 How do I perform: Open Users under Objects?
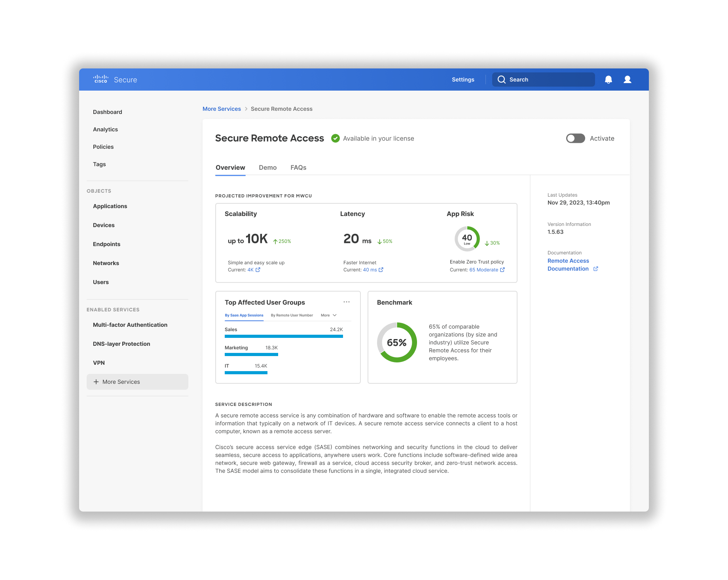tap(101, 282)
